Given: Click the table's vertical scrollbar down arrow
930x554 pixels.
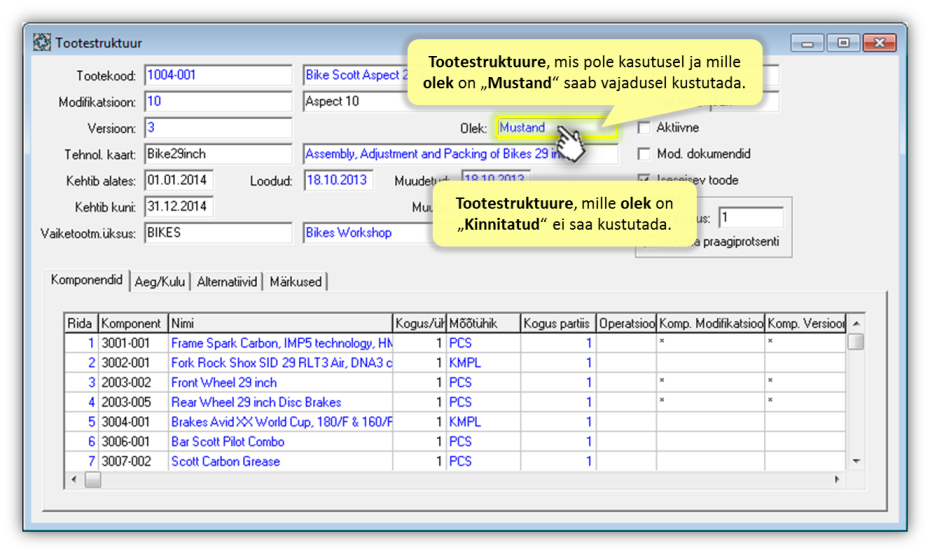Looking at the screenshot, I should 856,461.
